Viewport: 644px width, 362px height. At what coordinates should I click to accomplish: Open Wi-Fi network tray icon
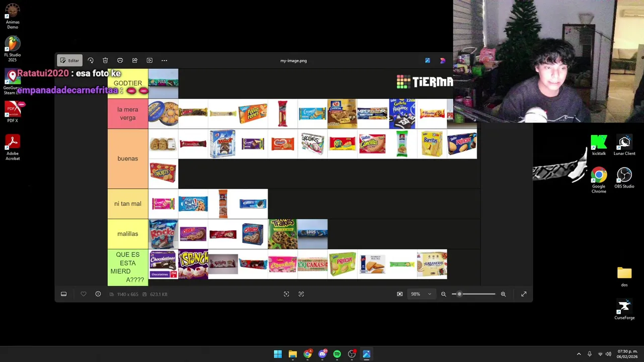click(600, 354)
